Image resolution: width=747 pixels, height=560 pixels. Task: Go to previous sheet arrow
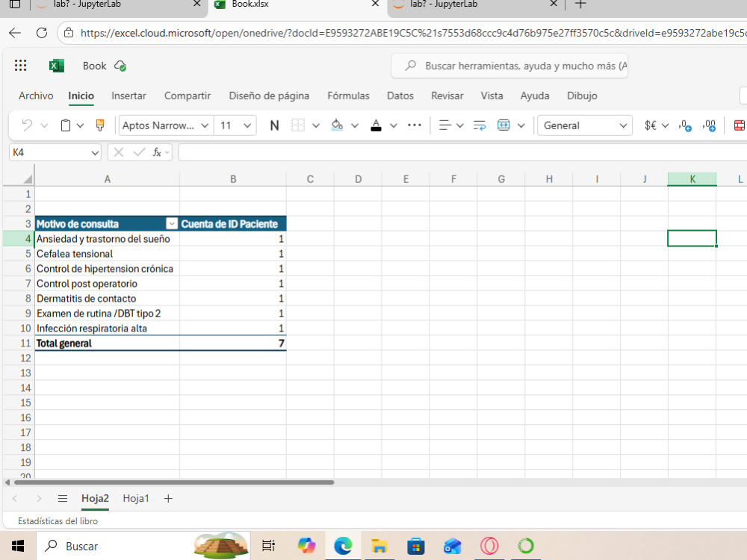[15, 499]
